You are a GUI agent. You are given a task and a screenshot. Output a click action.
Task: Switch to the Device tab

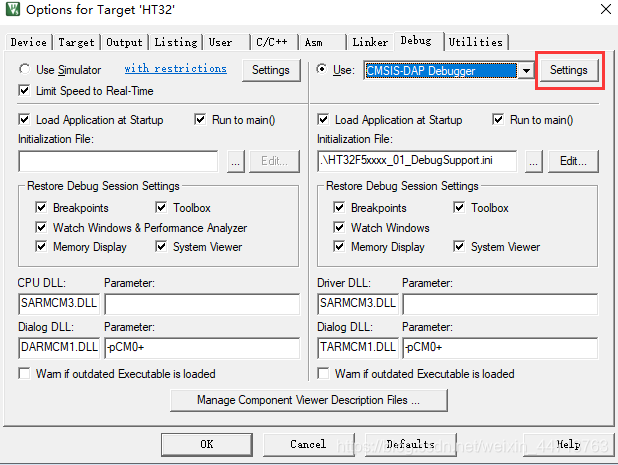29,42
